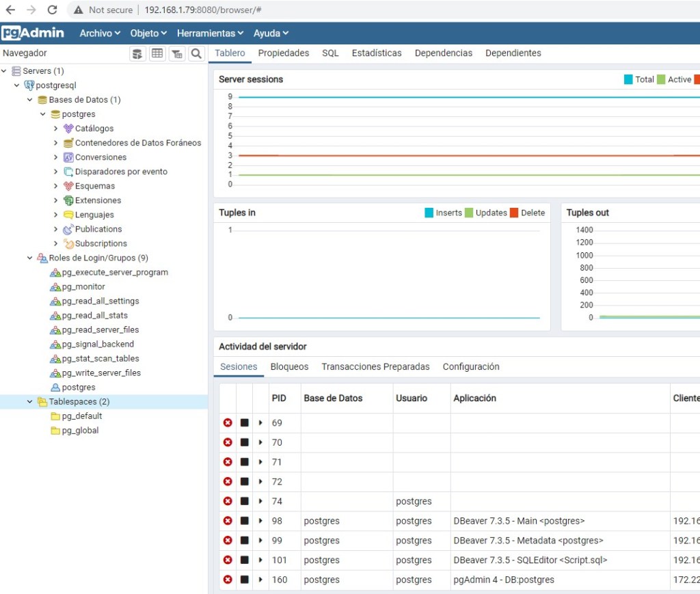Image resolution: width=700 pixels, height=594 pixels.
Task: Collapse the Roles de Login/Grupos node
Action: [x=29, y=258]
